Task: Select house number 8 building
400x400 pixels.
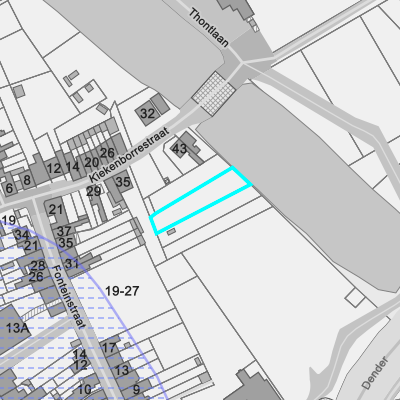Action: [x=27, y=180]
